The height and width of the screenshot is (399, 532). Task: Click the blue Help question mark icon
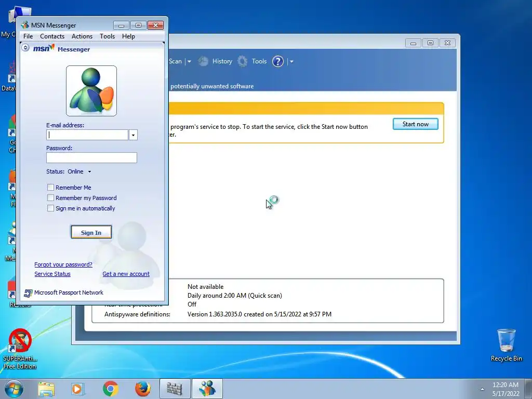(x=277, y=61)
